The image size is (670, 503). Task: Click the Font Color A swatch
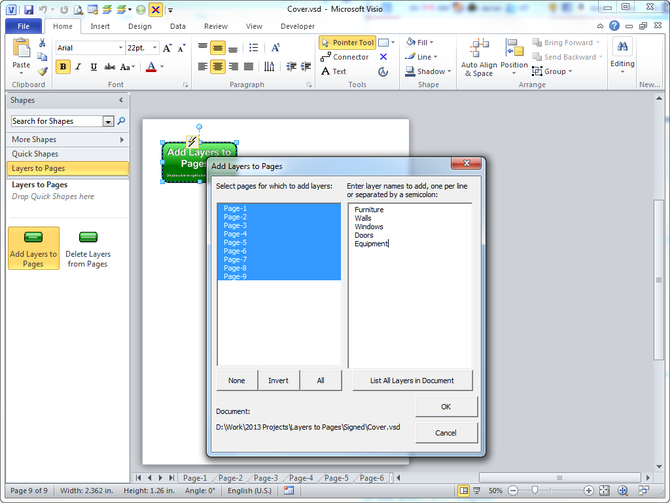pos(151,67)
